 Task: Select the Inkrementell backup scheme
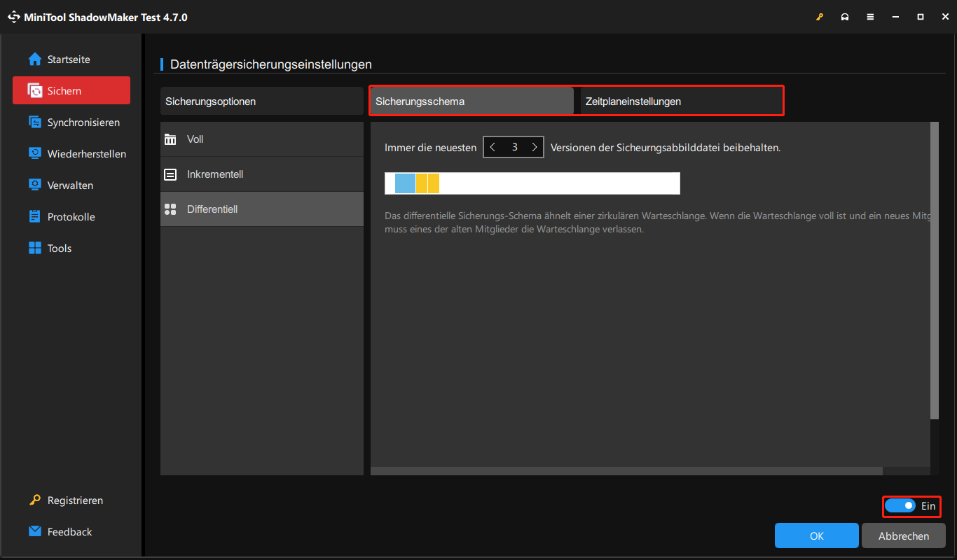coord(262,174)
